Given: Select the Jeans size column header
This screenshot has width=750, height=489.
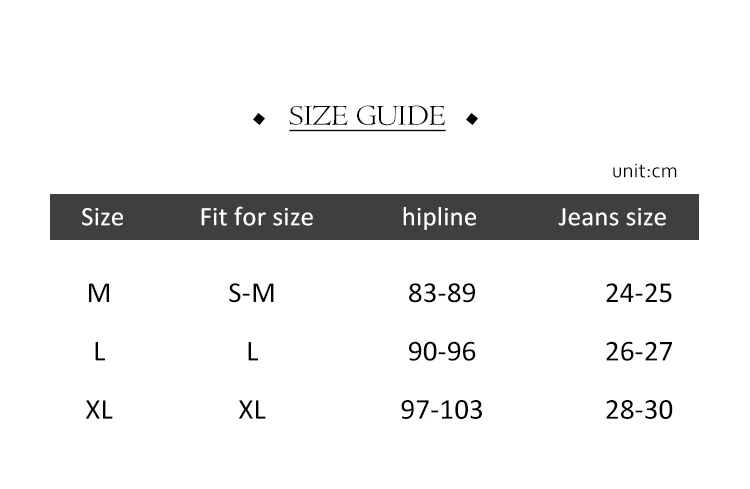Looking at the screenshot, I should pos(612,217).
